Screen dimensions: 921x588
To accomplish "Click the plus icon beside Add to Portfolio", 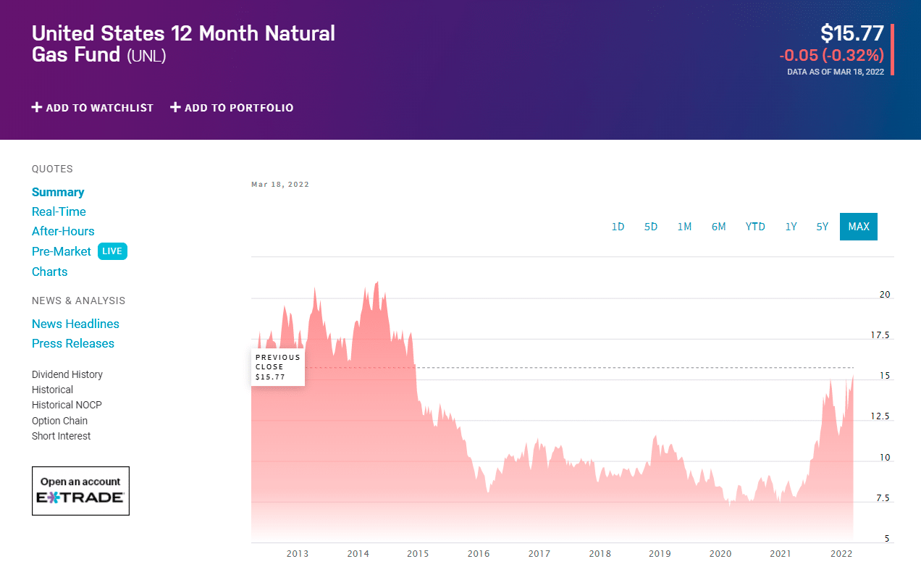I will [175, 107].
